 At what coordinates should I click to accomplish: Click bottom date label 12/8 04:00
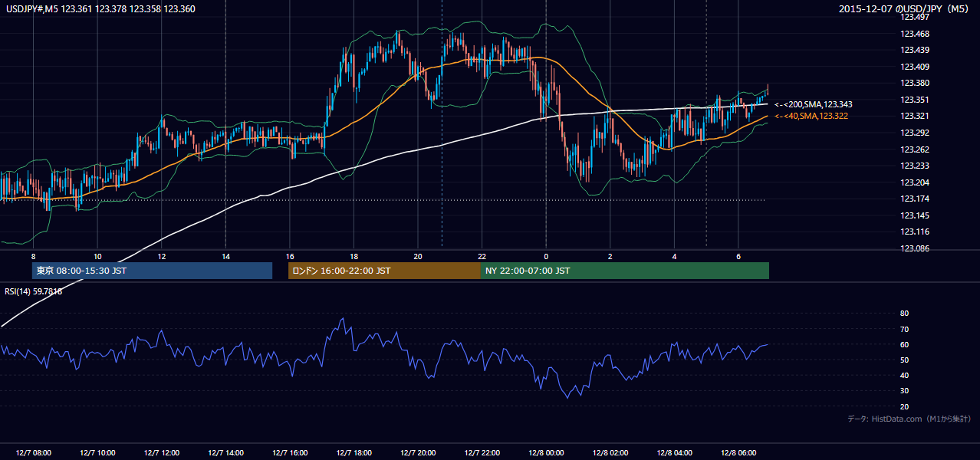click(x=674, y=452)
